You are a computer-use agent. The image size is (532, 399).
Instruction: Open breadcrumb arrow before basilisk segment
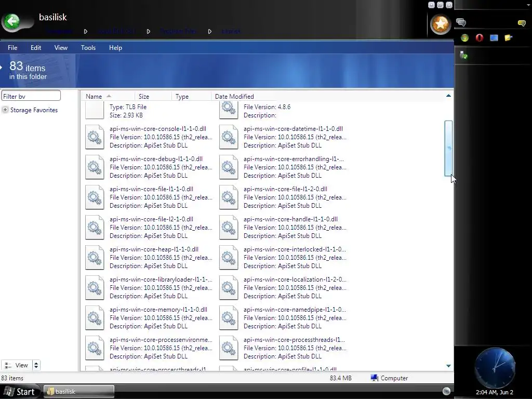point(210,31)
